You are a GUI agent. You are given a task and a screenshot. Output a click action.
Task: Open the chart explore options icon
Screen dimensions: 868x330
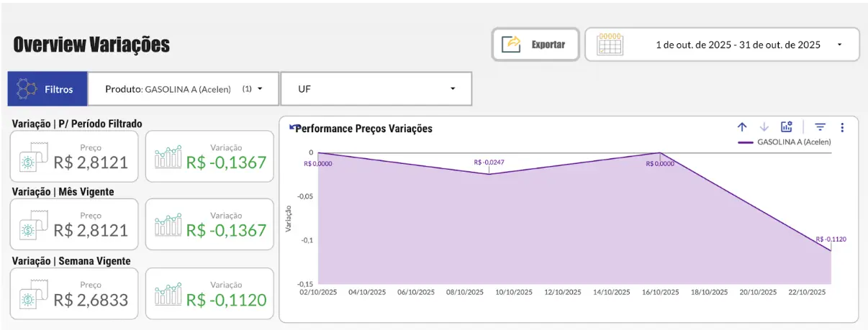(x=787, y=127)
